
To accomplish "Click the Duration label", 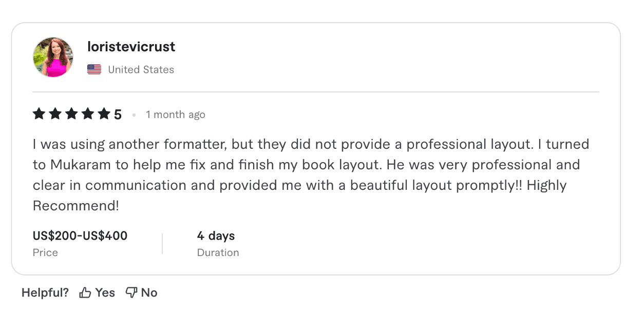I will click(218, 252).
